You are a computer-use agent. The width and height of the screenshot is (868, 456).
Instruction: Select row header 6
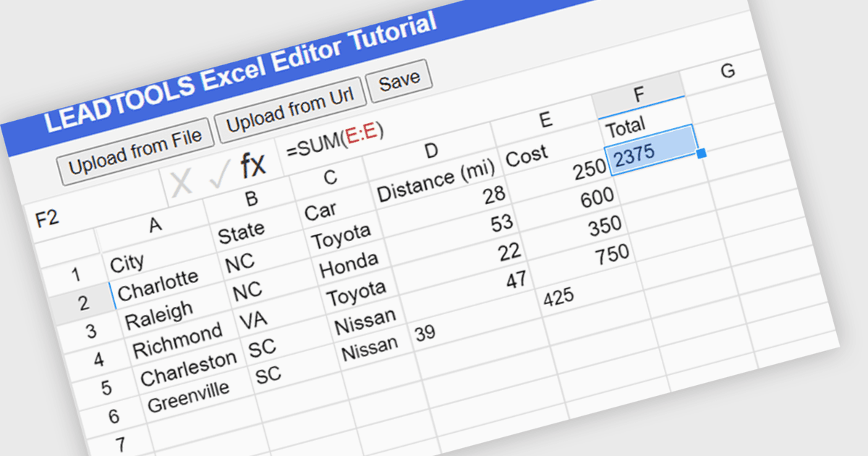[x=114, y=417]
